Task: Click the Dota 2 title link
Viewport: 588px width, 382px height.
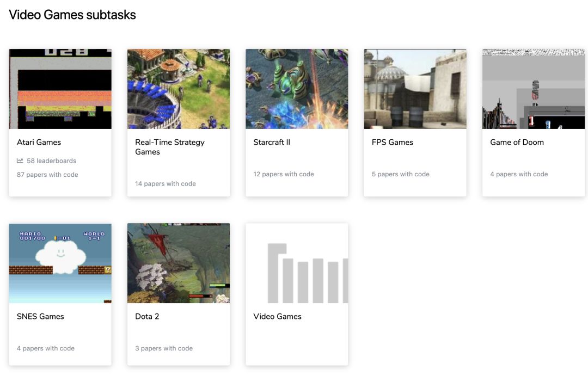Action: (147, 316)
